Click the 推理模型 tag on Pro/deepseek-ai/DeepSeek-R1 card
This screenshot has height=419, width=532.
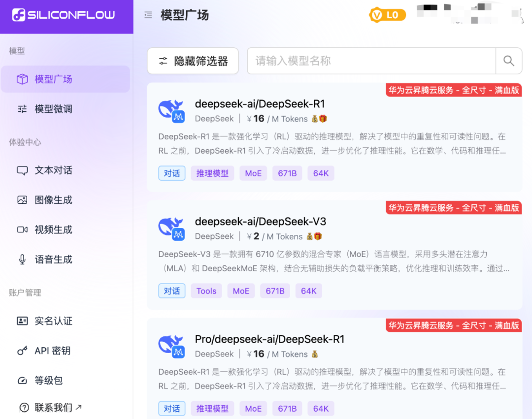point(212,409)
